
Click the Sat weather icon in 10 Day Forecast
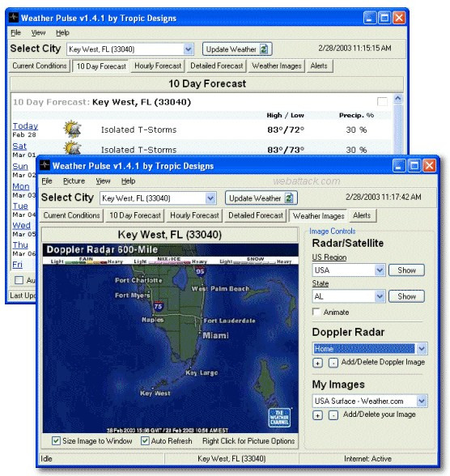[72, 148]
